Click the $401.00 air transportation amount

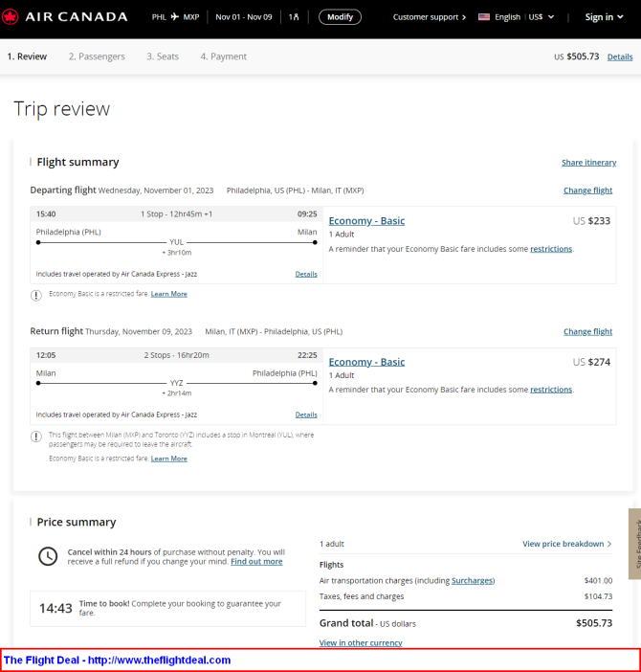click(598, 581)
